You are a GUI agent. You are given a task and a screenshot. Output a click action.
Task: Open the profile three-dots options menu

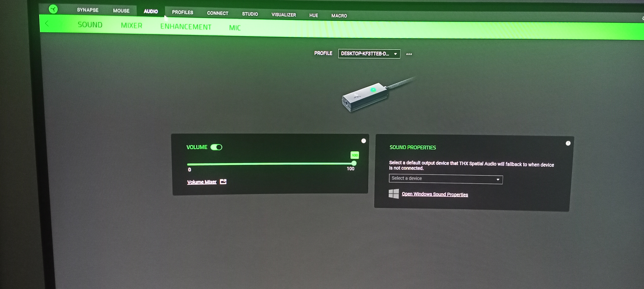coord(409,54)
